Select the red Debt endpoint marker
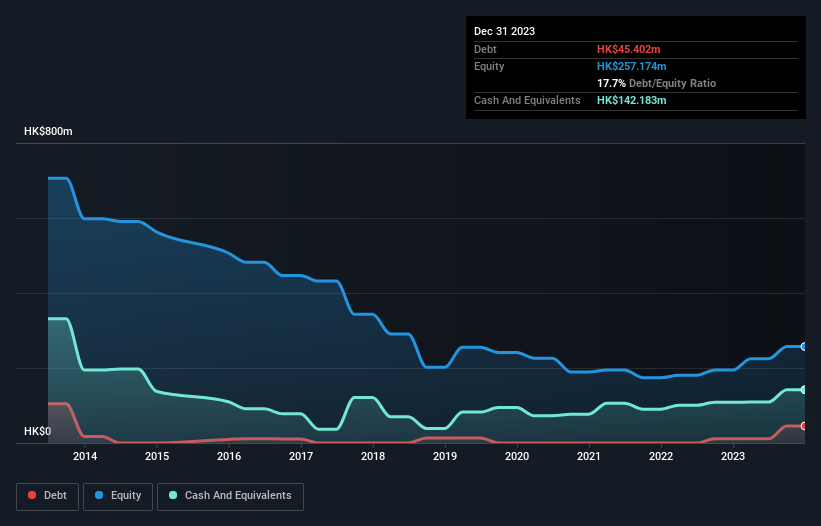The image size is (821, 526). (804, 426)
